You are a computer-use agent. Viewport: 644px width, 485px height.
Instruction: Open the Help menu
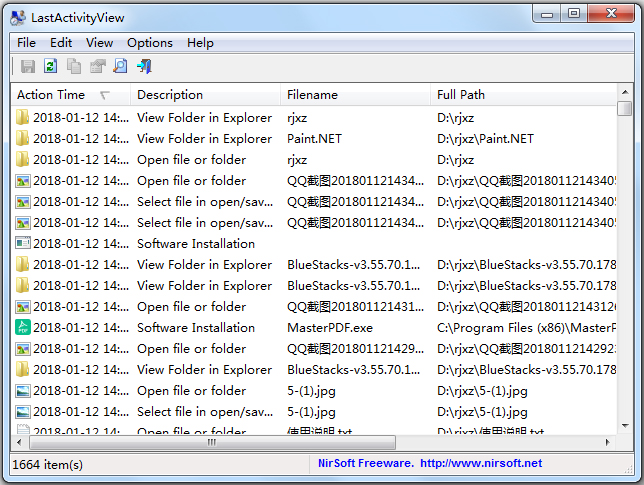(x=200, y=43)
